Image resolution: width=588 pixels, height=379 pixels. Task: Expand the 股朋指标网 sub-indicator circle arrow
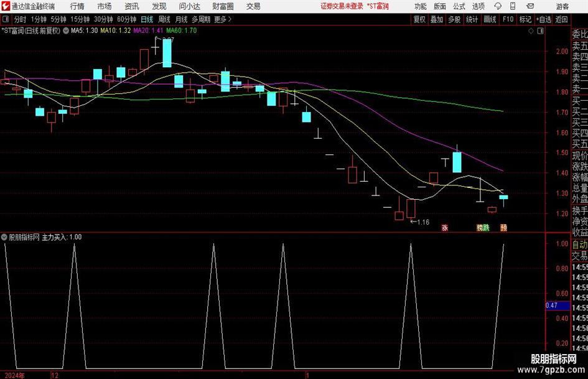(x=5, y=237)
